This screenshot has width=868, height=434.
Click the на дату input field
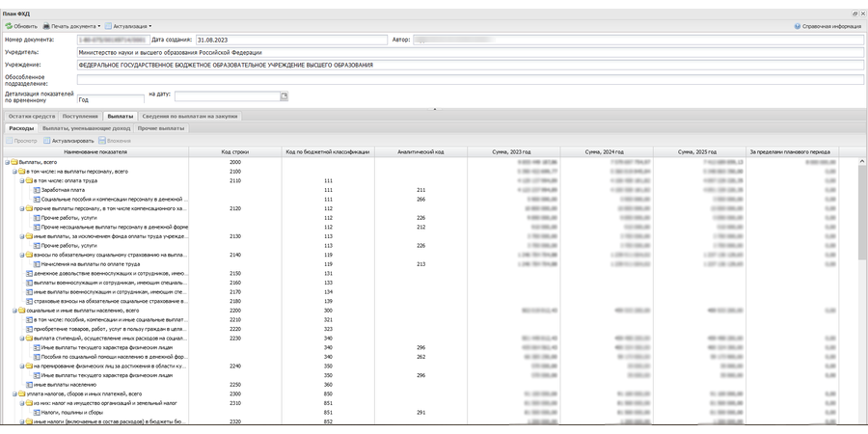click(x=228, y=96)
